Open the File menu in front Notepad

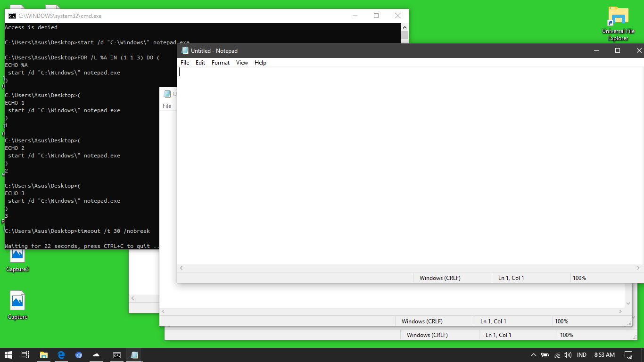pos(185,63)
